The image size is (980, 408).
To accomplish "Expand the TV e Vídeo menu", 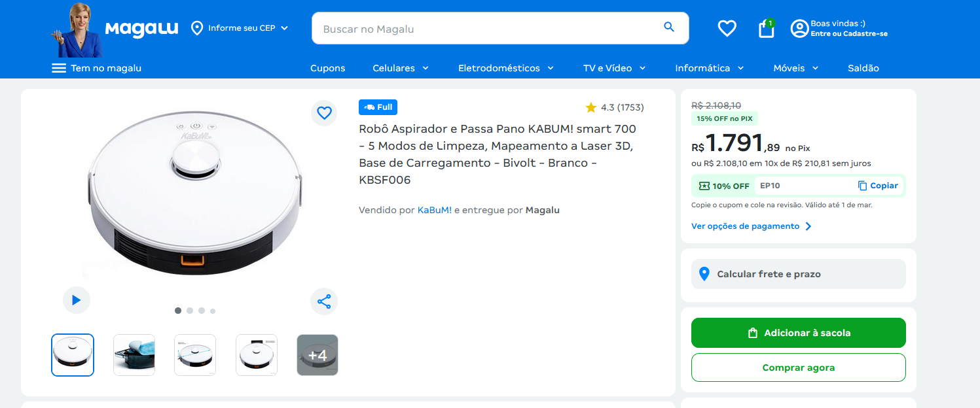I will 615,68.
